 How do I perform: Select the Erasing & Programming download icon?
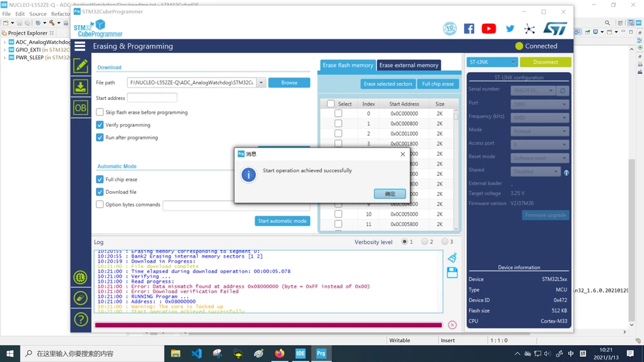[x=81, y=86]
